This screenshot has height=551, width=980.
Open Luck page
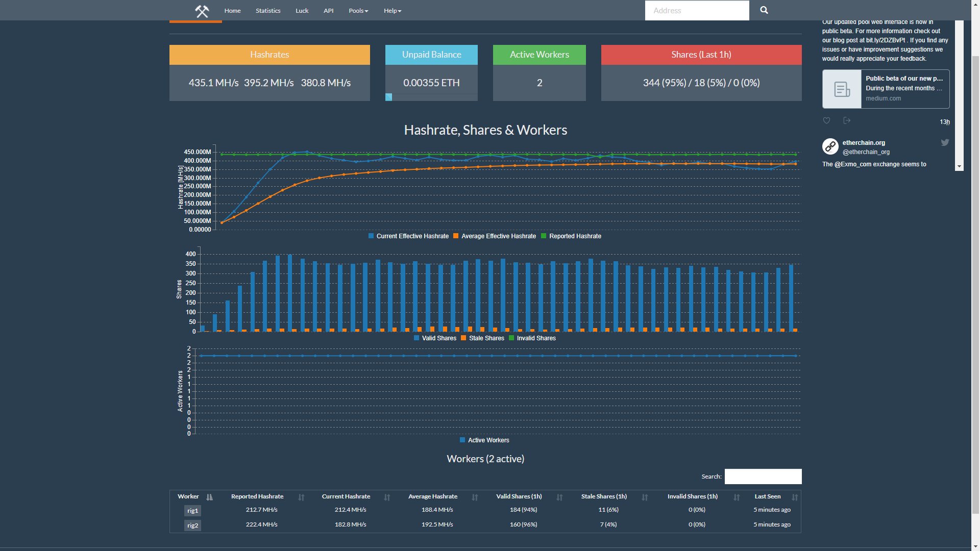pos(302,11)
